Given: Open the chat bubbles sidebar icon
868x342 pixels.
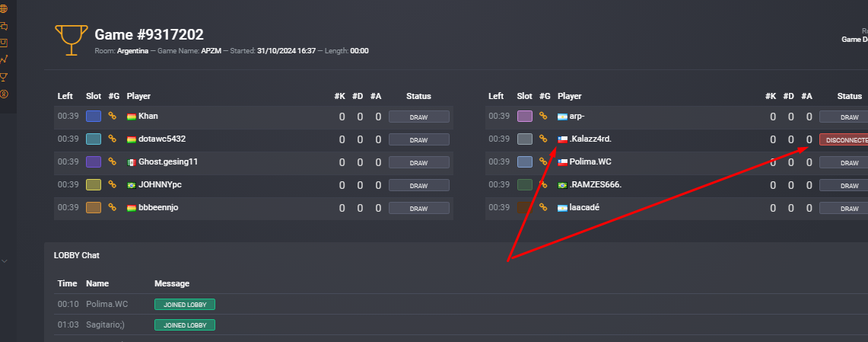Looking at the screenshot, I should click(3, 25).
